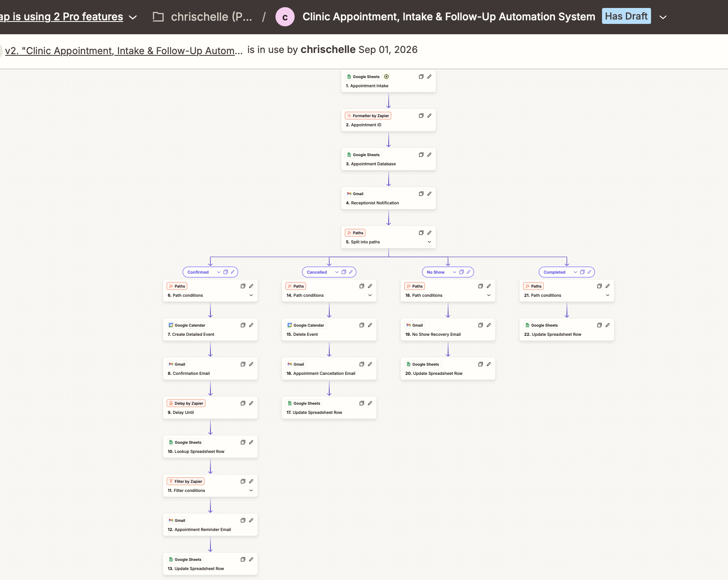
Task: Duplicate the Completed path branch
Action: pyautogui.click(x=582, y=272)
